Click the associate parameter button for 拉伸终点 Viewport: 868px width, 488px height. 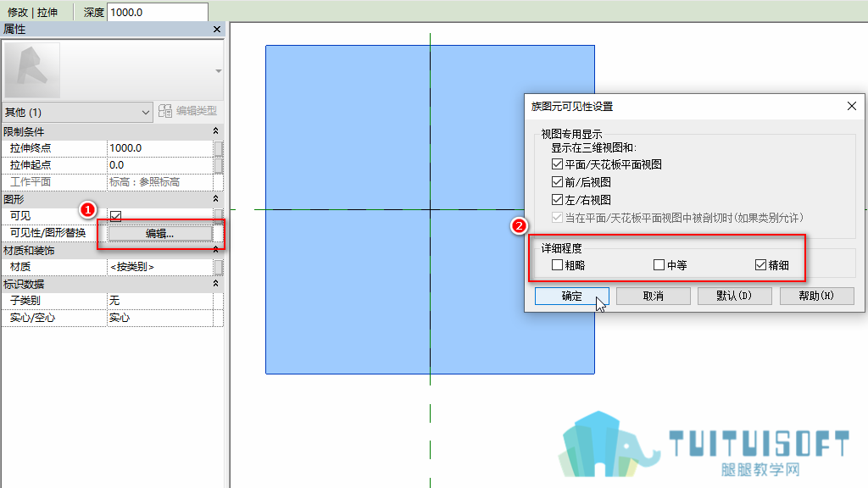click(219, 148)
